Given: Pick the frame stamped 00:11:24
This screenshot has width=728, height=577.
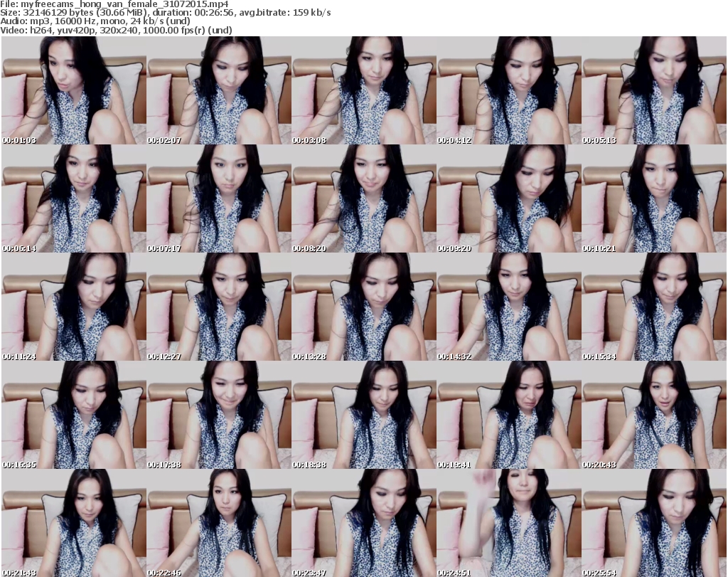Looking at the screenshot, I should click(x=74, y=307).
